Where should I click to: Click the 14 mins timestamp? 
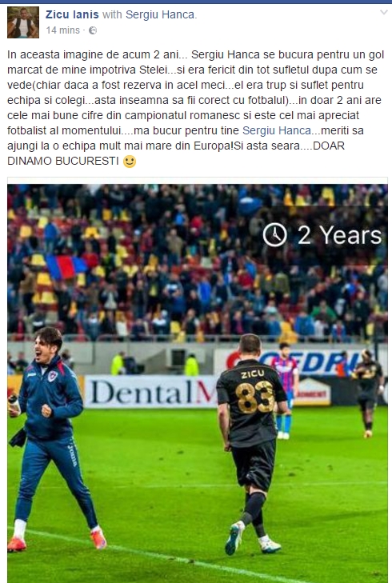coord(63,30)
